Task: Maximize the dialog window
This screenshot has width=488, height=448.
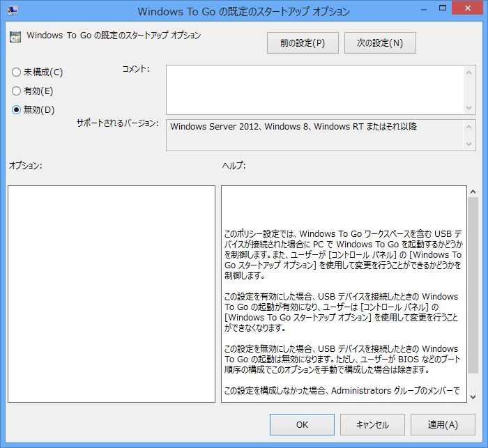Action: 443,8
